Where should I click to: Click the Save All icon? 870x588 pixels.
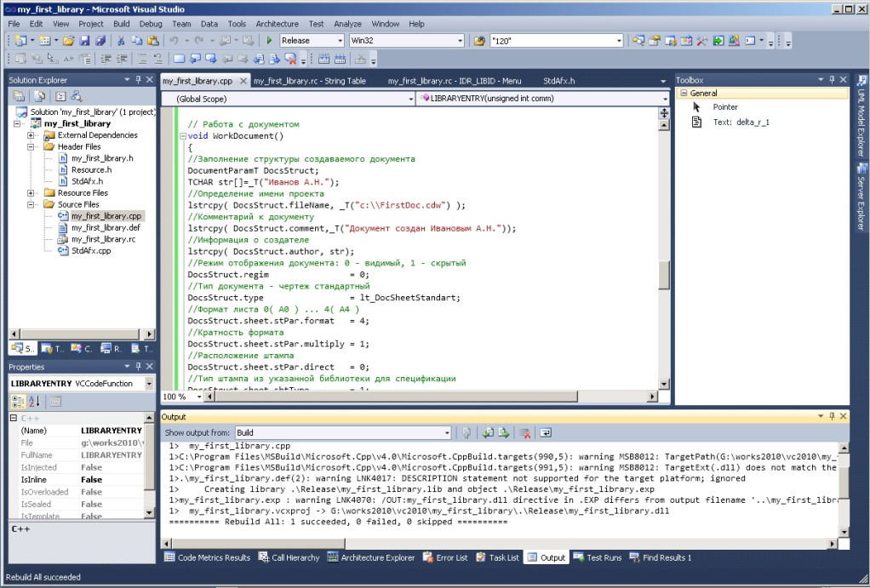click(x=100, y=41)
